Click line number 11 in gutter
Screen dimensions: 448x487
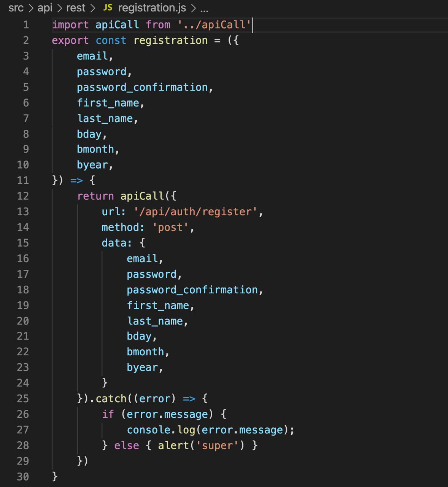coord(23,180)
